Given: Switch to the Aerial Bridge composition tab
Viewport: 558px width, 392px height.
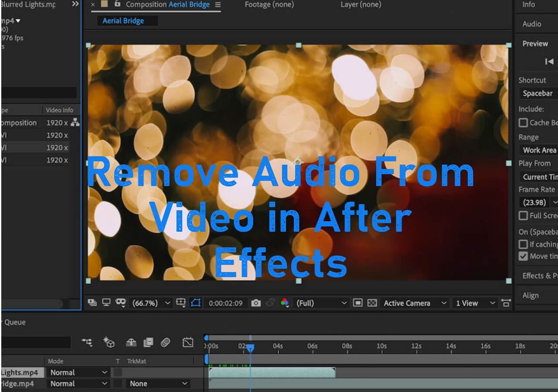Looking at the screenshot, I should [123, 21].
